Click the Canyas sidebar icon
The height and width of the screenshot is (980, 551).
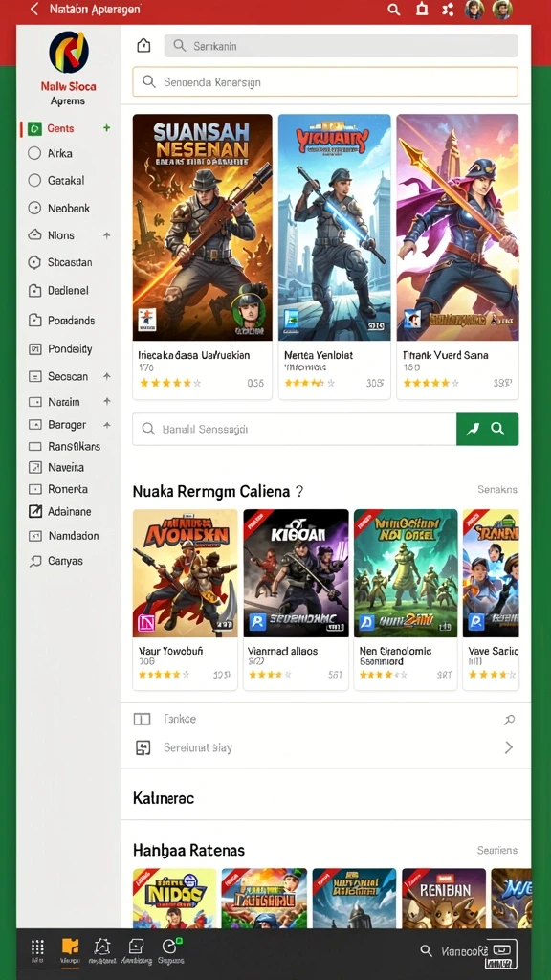35,561
